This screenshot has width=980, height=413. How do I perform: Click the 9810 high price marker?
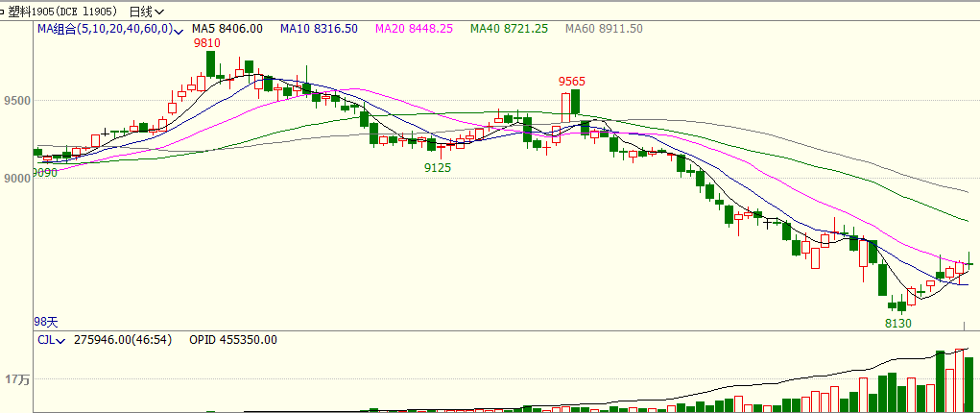(x=207, y=43)
